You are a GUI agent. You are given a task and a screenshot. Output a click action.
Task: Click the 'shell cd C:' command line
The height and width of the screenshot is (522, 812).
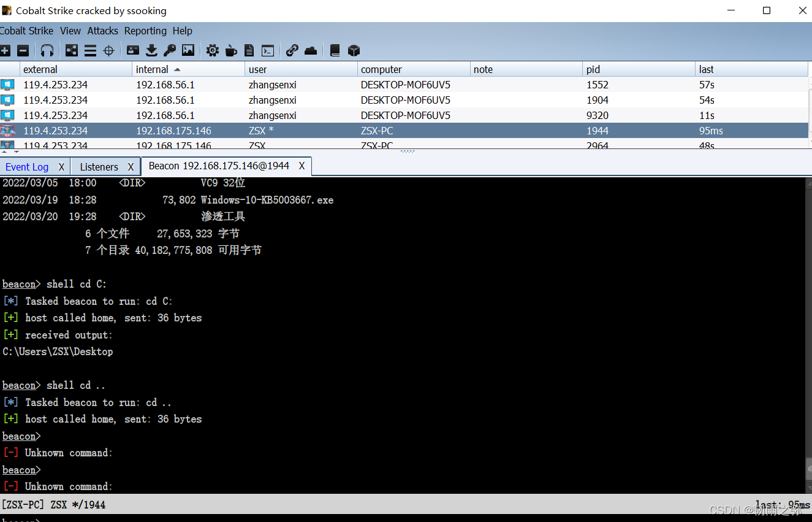pyautogui.click(x=76, y=284)
